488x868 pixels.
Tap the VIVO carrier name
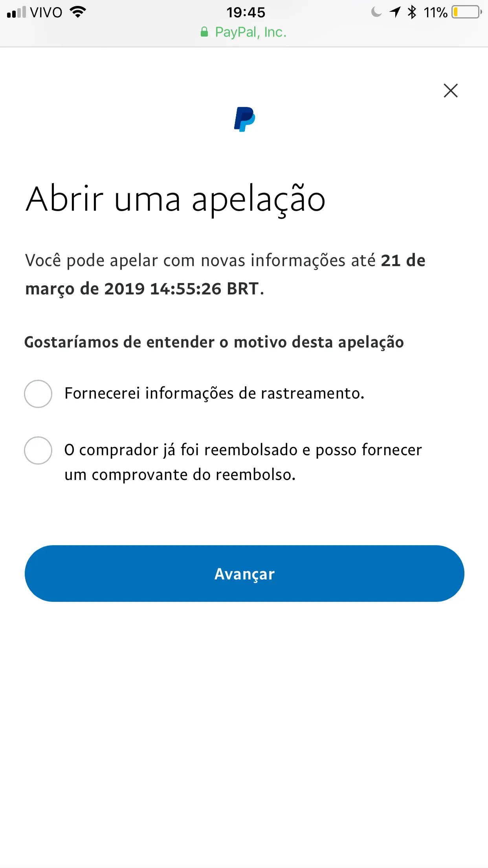[46, 13]
